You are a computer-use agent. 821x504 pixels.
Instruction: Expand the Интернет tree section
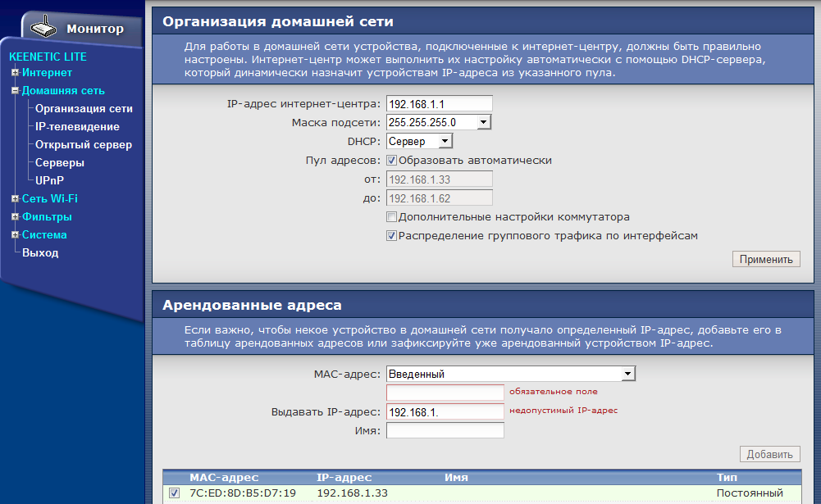[16, 73]
